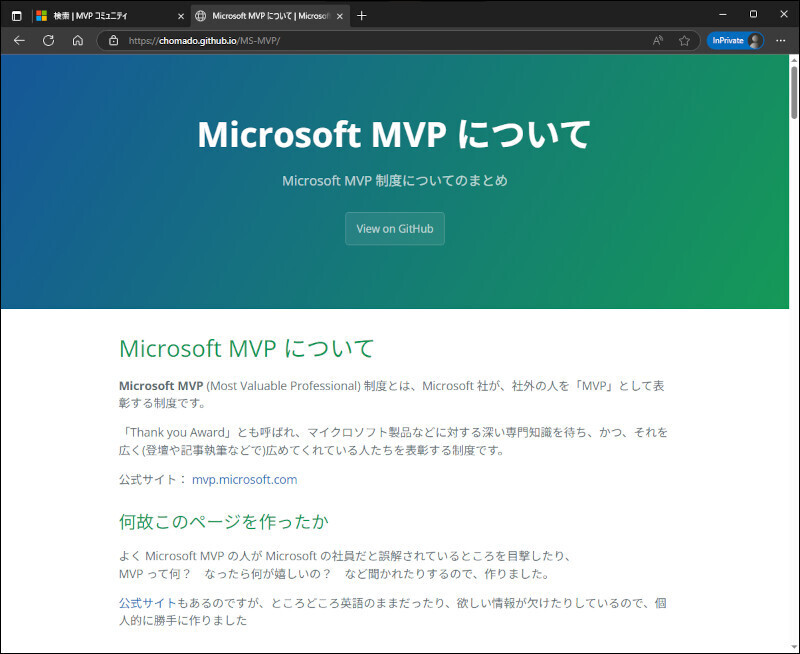Add this page to favorites star

684,41
